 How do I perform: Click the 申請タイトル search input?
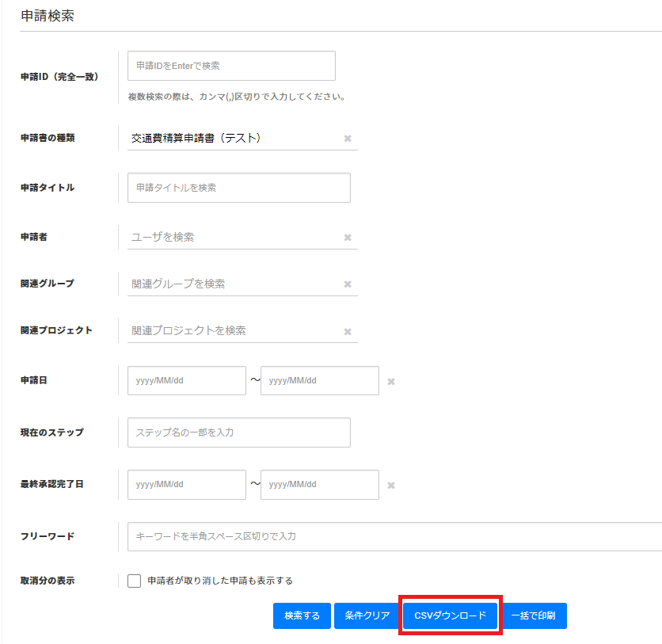(238, 187)
